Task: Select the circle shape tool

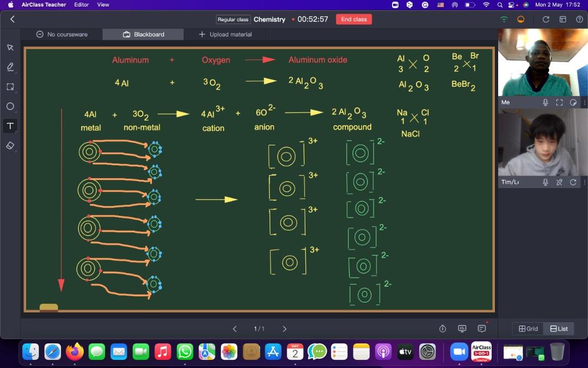Action: click(x=10, y=106)
